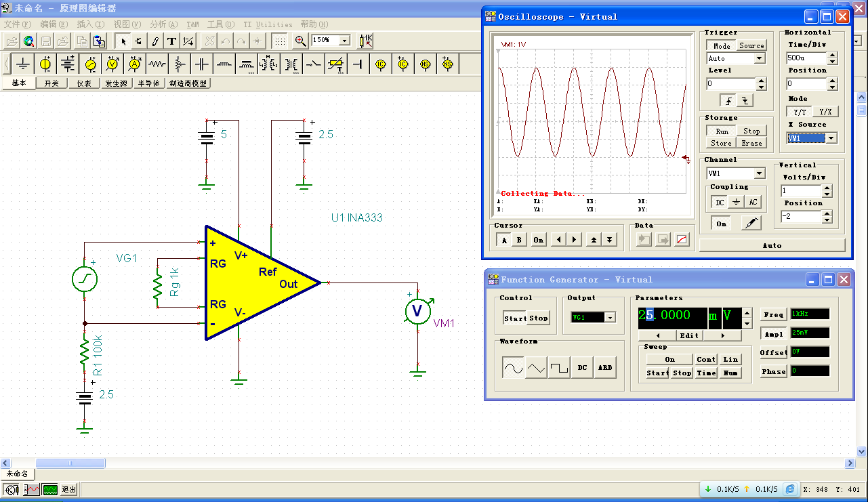Activate the text tool icon

click(x=172, y=41)
